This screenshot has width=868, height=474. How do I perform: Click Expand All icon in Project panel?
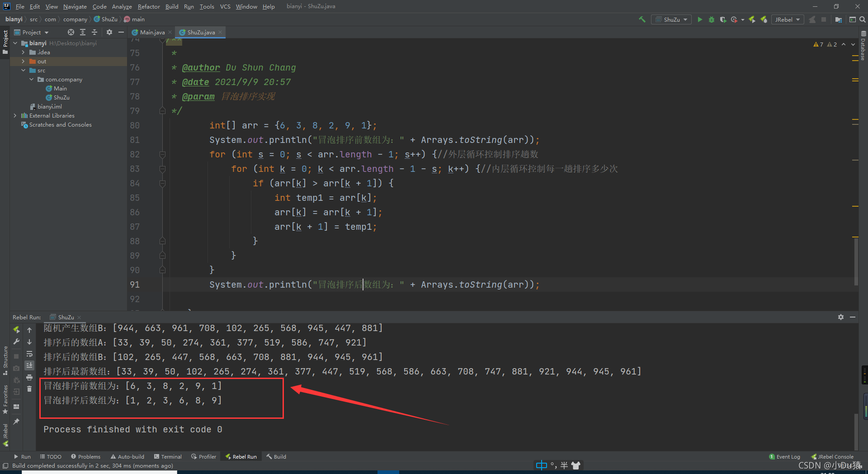pos(83,32)
